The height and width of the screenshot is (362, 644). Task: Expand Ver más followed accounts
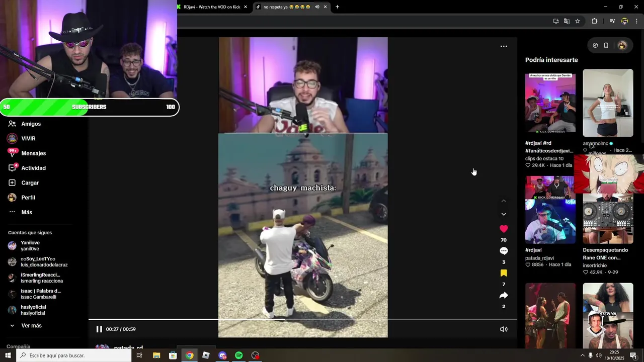coord(31,326)
